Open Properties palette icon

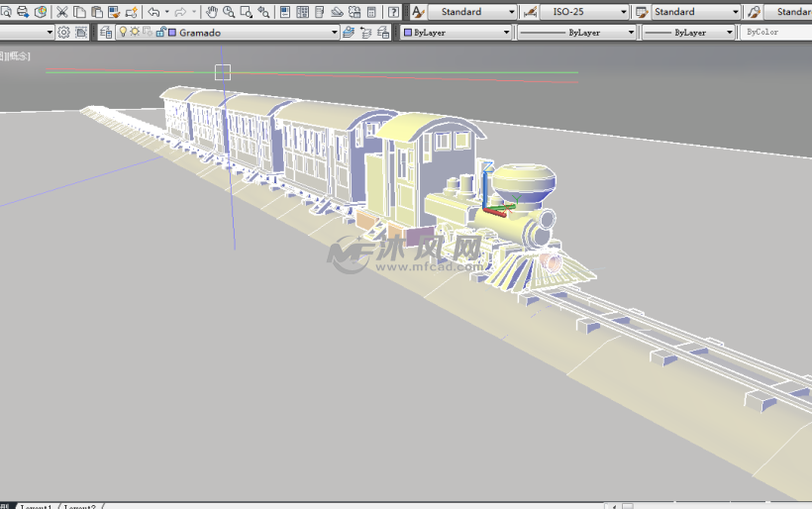click(x=285, y=12)
